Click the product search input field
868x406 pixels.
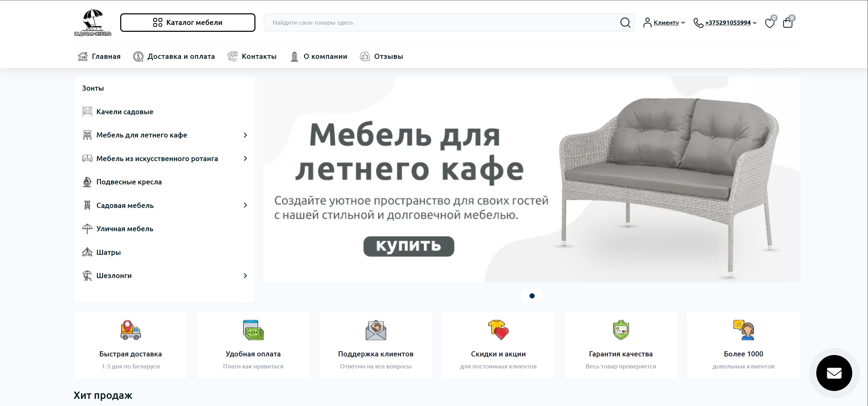coord(442,23)
